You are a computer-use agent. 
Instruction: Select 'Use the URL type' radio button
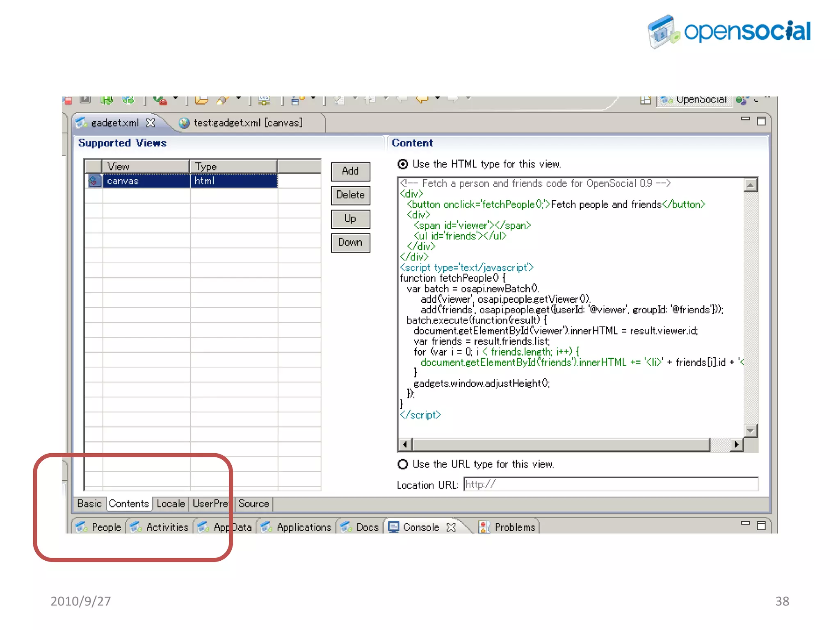tap(403, 464)
